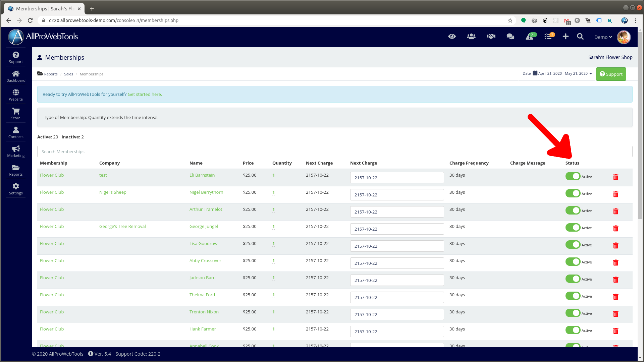Toggle Active status for Arthur Tramelot
The height and width of the screenshot is (362, 644).
(573, 210)
